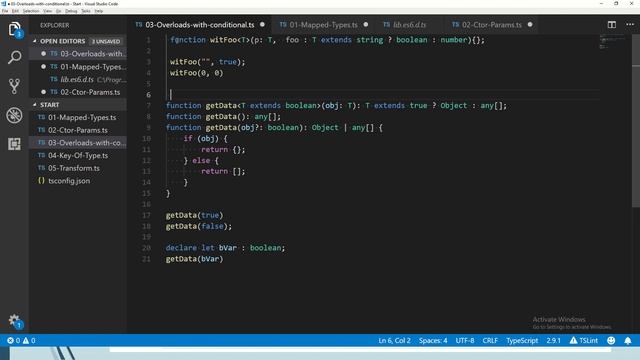This screenshot has height=360, width=640.
Task: Open the Help menu
Action: pyautogui.click(x=99, y=11)
